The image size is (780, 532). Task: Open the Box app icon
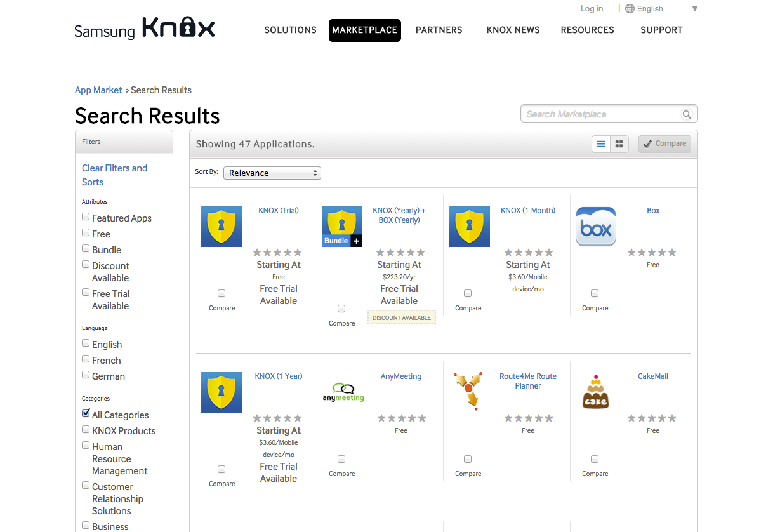(x=596, y=227)
